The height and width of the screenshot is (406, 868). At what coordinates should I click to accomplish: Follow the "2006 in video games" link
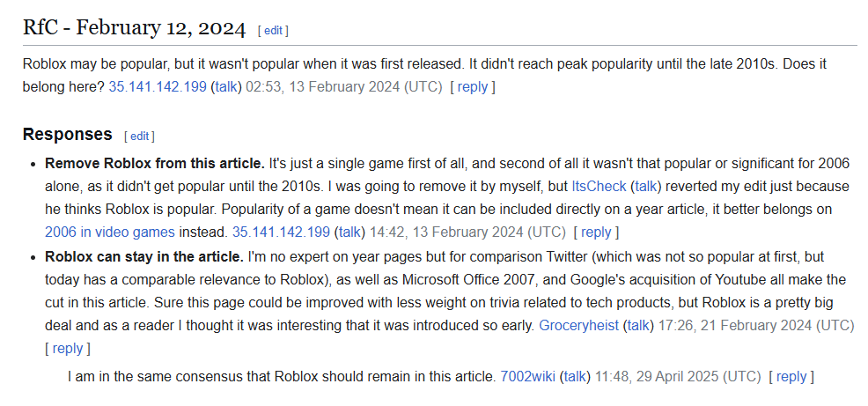tap(110, 233)
